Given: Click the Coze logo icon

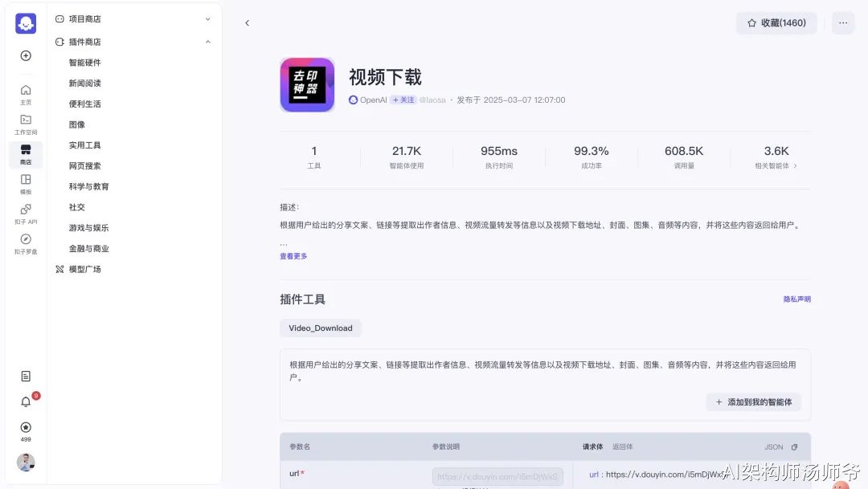Looking at the screenshot, I should (x=26, y=23).
